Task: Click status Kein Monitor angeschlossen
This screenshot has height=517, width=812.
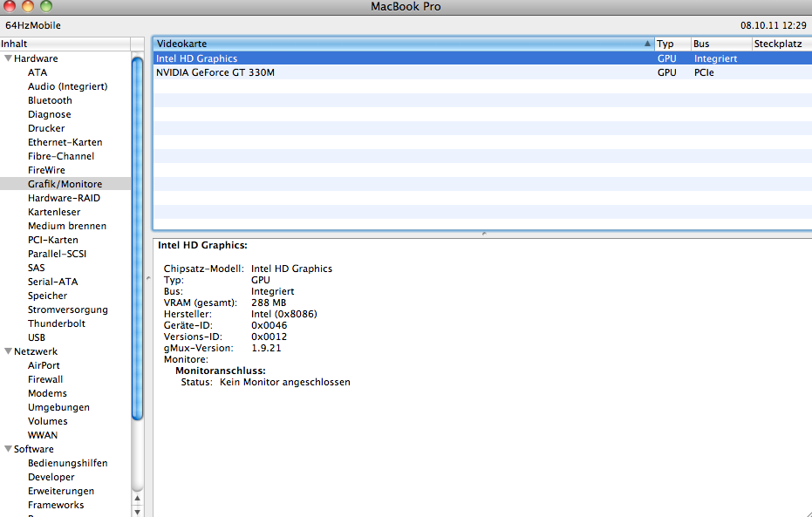Action: 285,383
